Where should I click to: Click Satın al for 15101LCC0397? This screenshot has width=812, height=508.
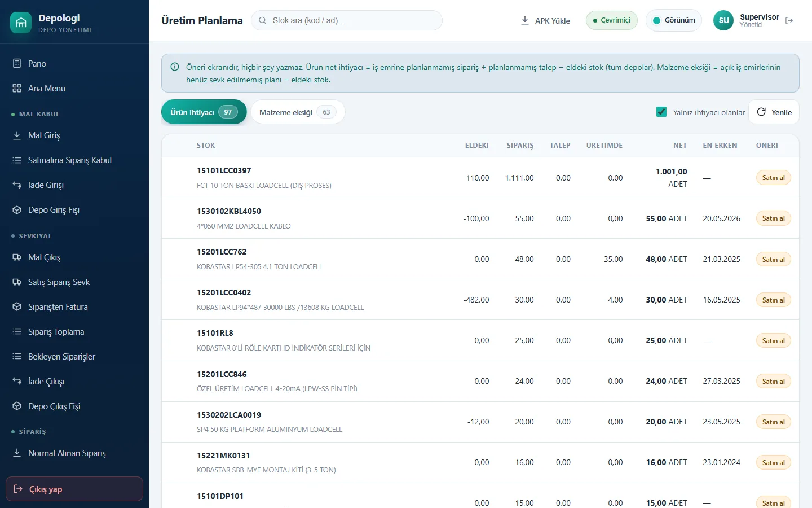coord(773,178)
